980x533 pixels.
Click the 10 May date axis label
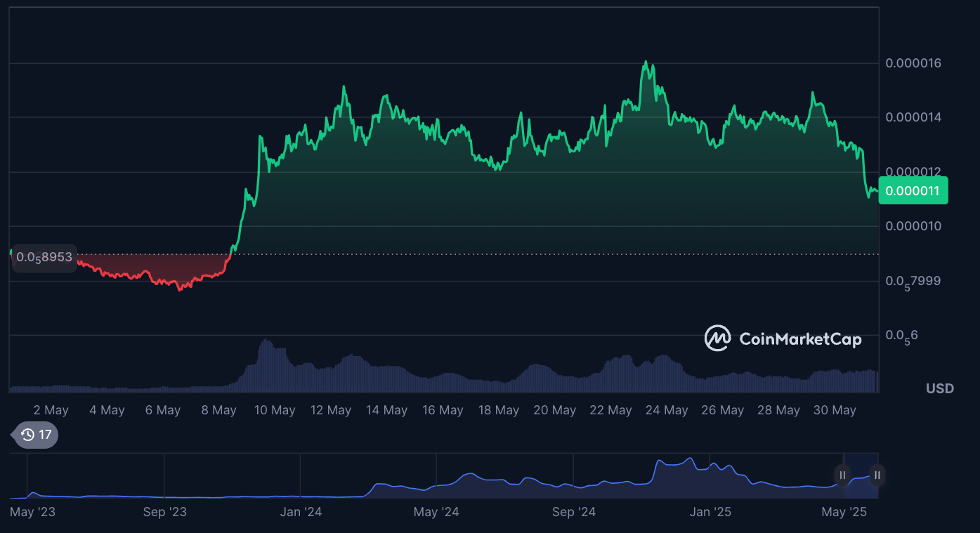point(275,410)
